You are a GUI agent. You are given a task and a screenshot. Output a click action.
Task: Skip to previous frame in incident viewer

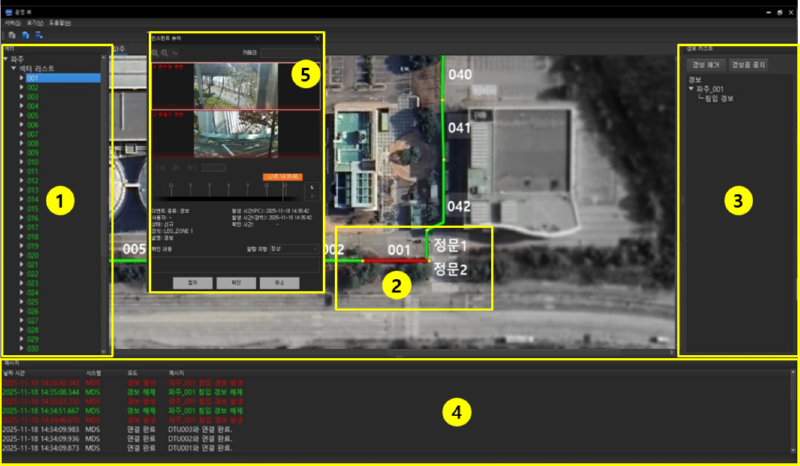point(161,167)
